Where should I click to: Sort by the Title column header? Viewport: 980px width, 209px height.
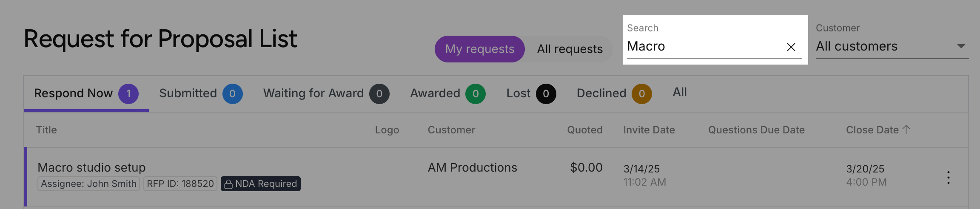(x=46, y=130)
